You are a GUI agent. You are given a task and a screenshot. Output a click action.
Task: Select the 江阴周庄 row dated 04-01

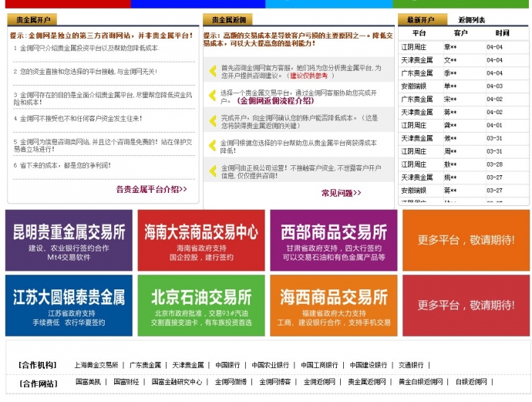pyautogui.click(x=463, y=125)
